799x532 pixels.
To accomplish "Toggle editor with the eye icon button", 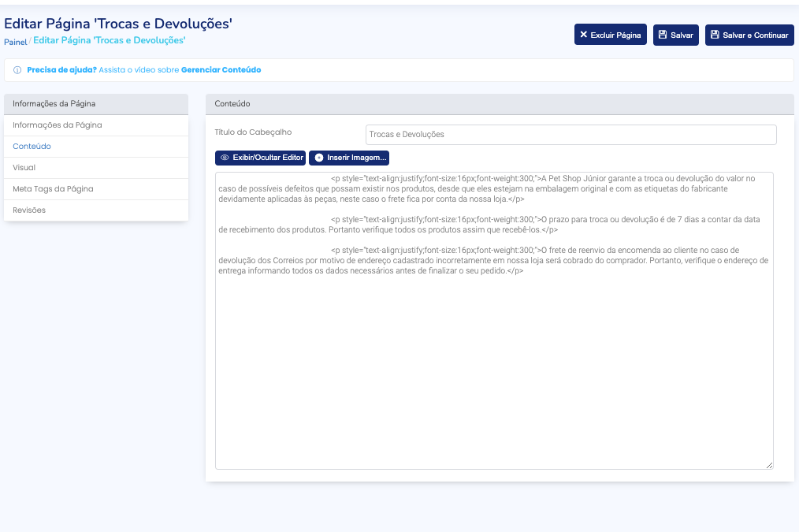I will tap(260, 158).
